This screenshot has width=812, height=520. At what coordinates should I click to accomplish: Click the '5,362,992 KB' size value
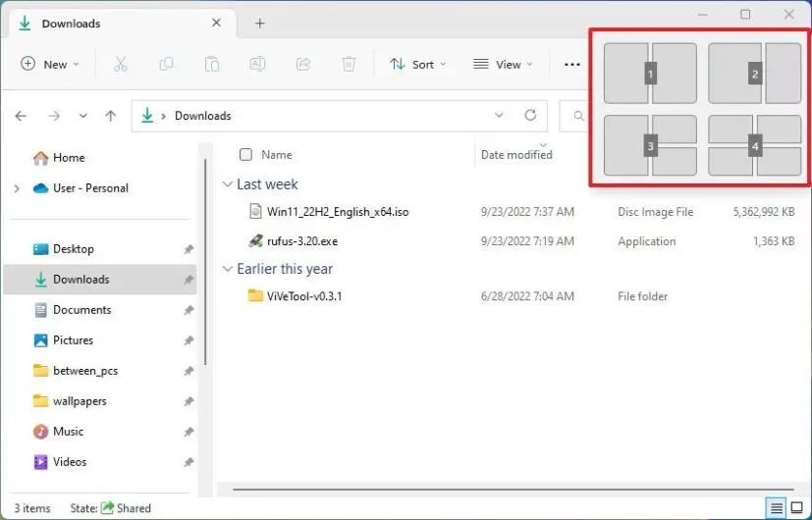pyautogui.click(x=763, y=212)
